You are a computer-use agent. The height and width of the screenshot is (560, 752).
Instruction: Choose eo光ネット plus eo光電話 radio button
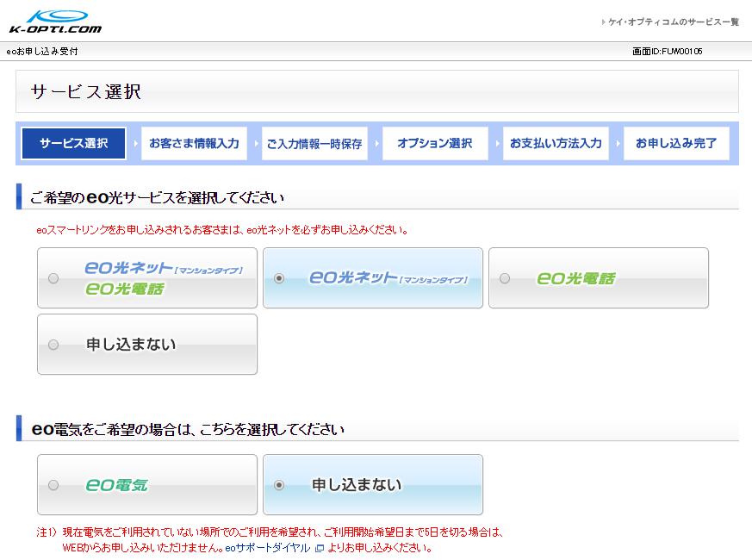(53, 278)
